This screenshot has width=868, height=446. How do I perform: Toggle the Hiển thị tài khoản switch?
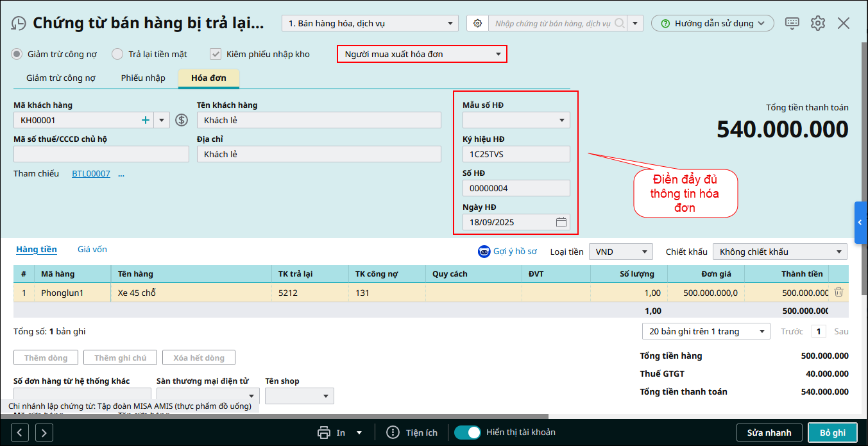pos(468,433)
